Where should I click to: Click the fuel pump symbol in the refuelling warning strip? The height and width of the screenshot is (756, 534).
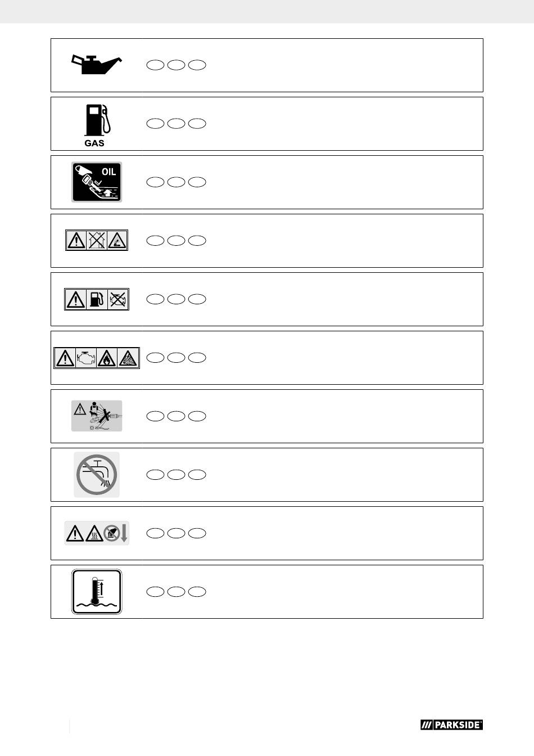coord(97,299)
